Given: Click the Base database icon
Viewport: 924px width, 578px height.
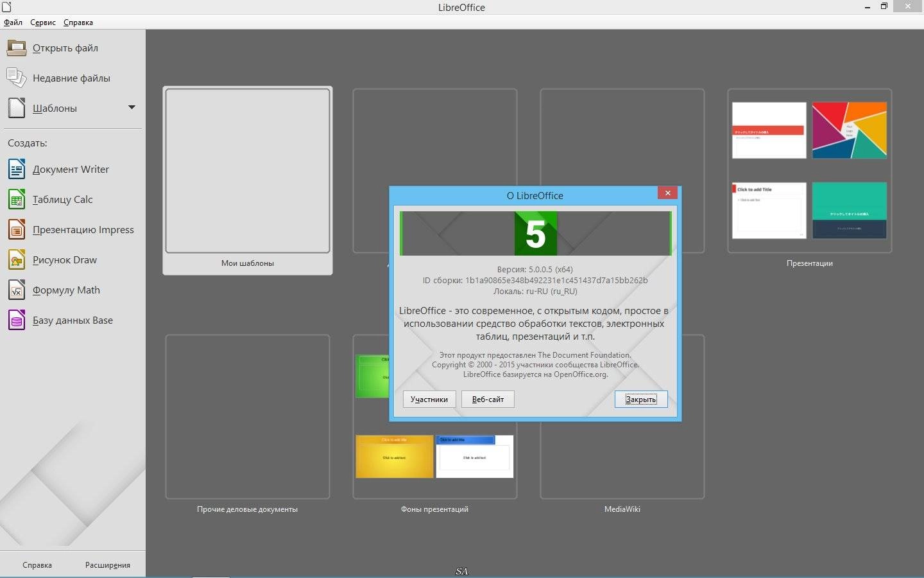Looking at the screenshot, I should coord(17,320).
